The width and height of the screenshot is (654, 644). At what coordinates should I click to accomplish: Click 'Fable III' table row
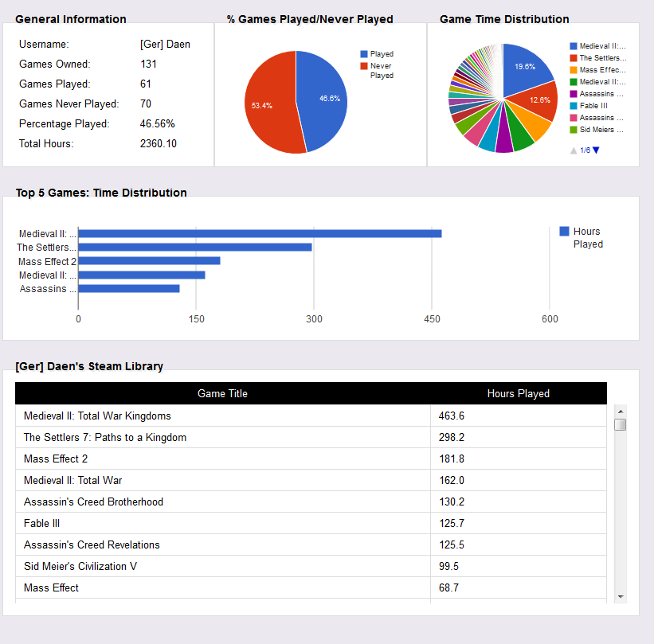(x=311, y=523)
